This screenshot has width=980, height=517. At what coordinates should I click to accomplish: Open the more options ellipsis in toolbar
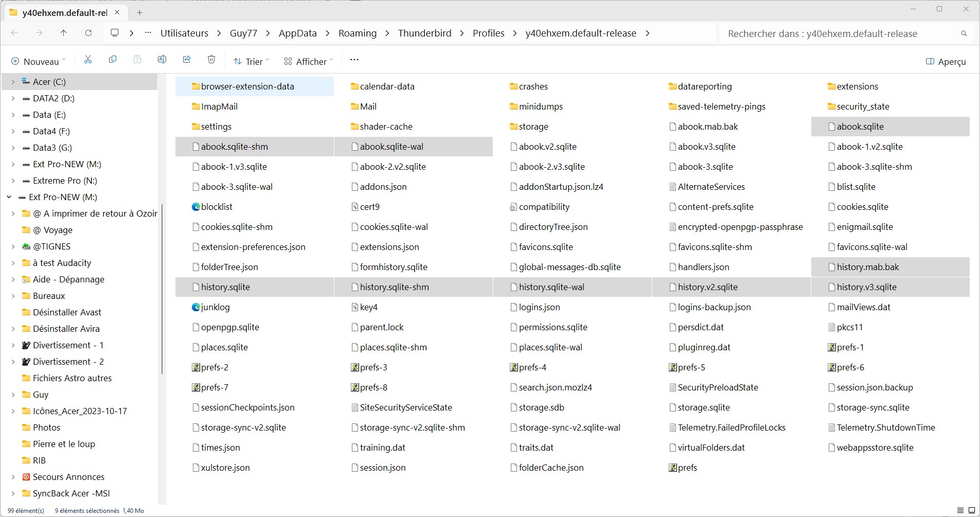(x=354, y=60)
